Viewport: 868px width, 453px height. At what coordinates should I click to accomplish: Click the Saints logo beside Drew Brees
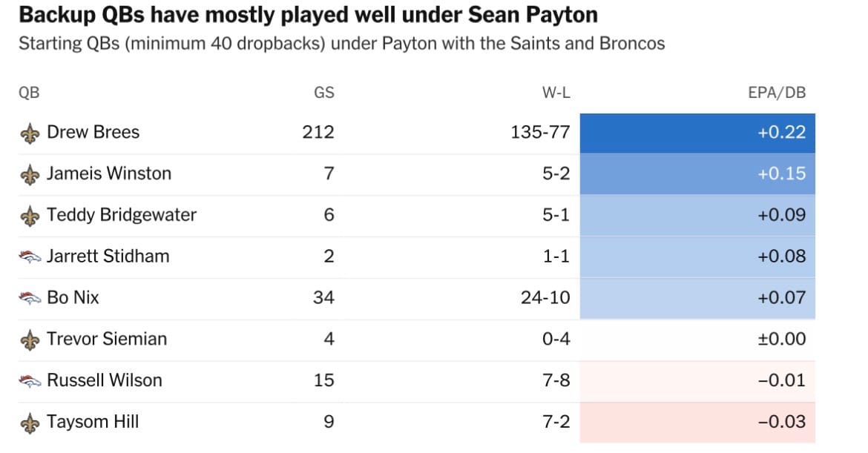coord(30,133)
